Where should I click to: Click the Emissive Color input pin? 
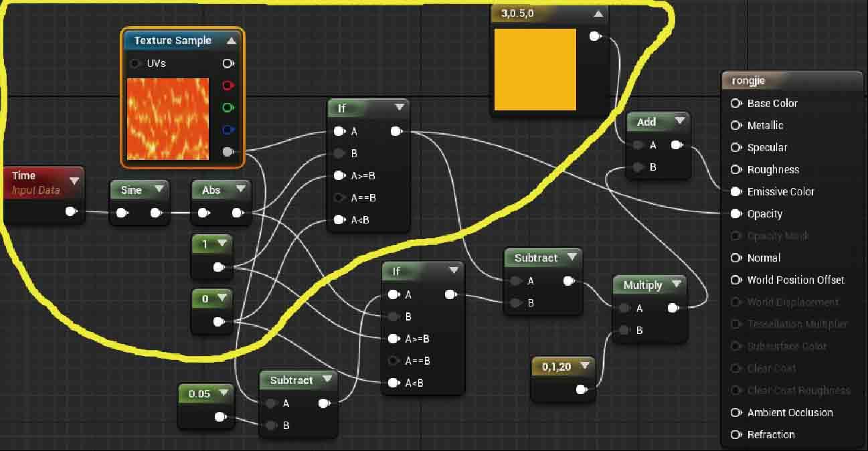tap(736, 191)
